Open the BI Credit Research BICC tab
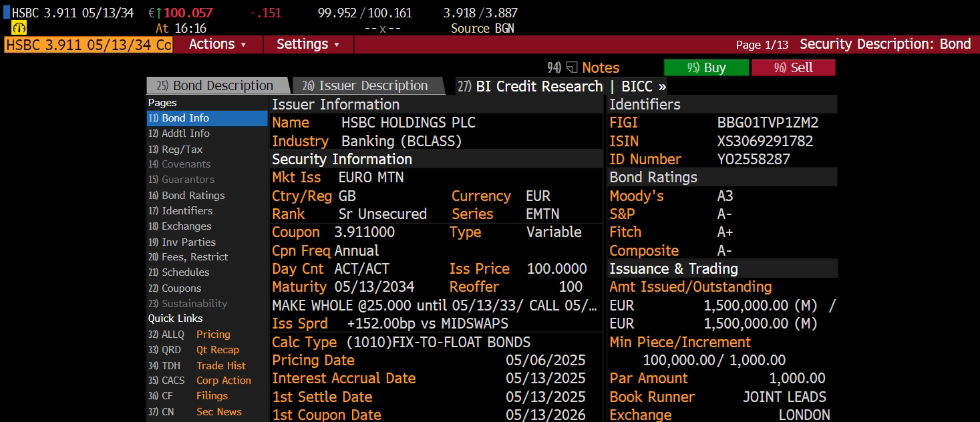 [562, 86]
